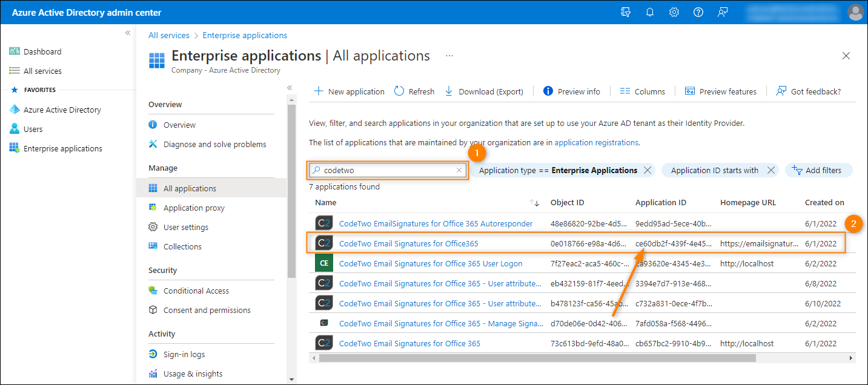Image resolution: width=868 pixels, height=385 pixels.
Task: Open the Office 365 User Logon application
Action: tap(431, 263)
